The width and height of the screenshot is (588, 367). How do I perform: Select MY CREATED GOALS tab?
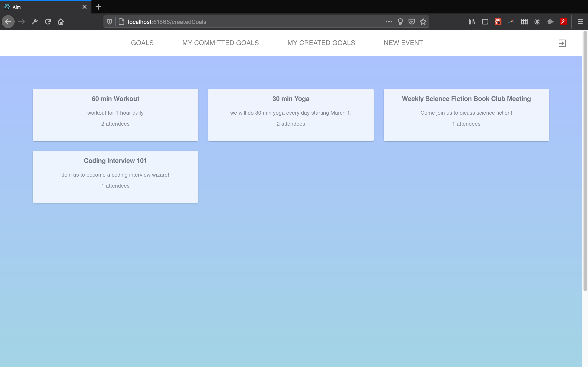pos(321,43)
